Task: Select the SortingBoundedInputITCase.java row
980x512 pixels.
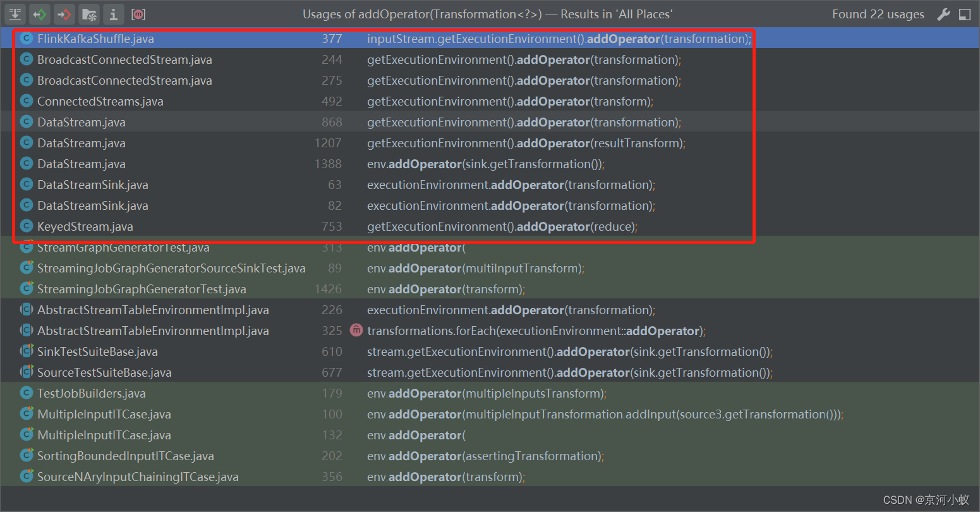Action: point(490,456)
